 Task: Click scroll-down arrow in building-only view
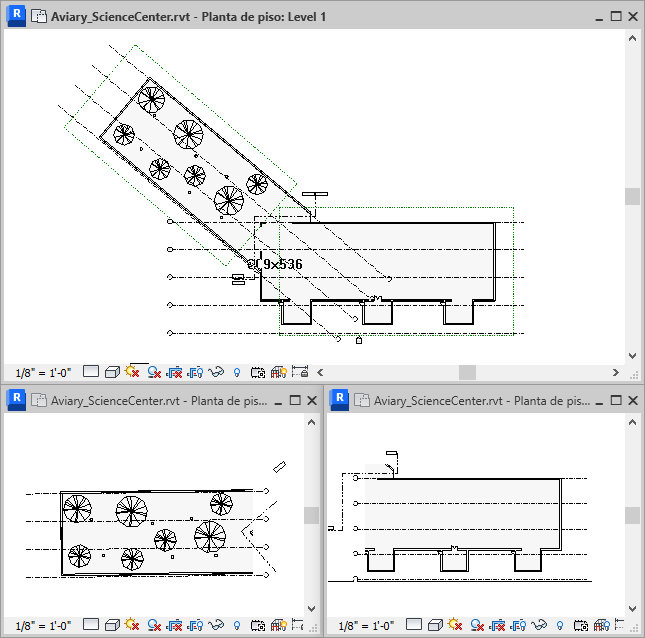point(632,609)
